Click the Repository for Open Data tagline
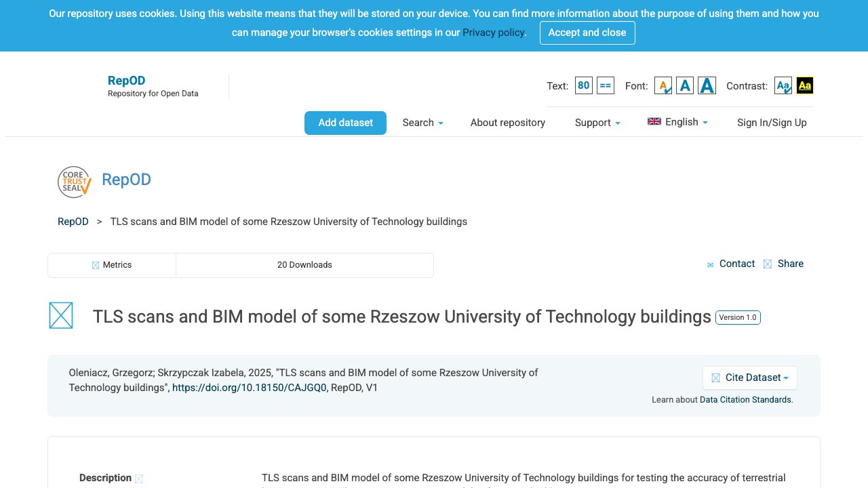Viewport: 868px width, 488px height. point(153,94)
